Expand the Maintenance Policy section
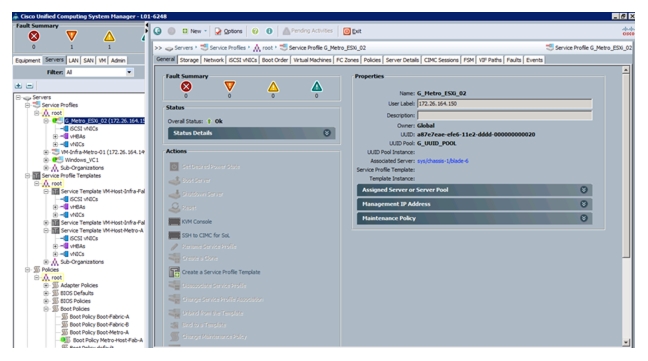The height and width of the screenshot is (361, 648). 474,218
